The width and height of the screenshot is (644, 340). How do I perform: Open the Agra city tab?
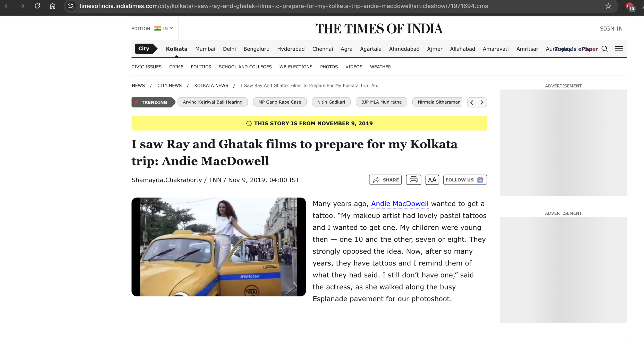346,49
